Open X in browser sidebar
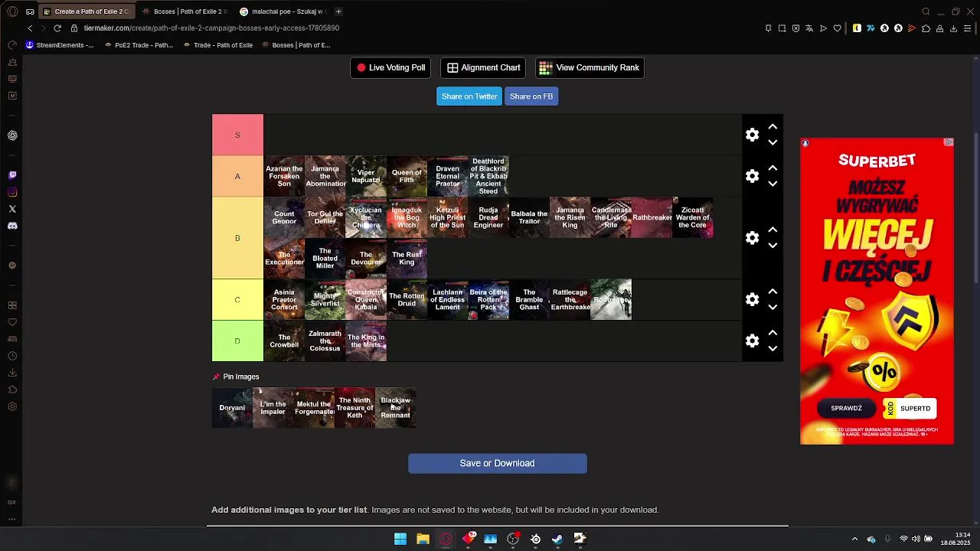 point(12,209)
